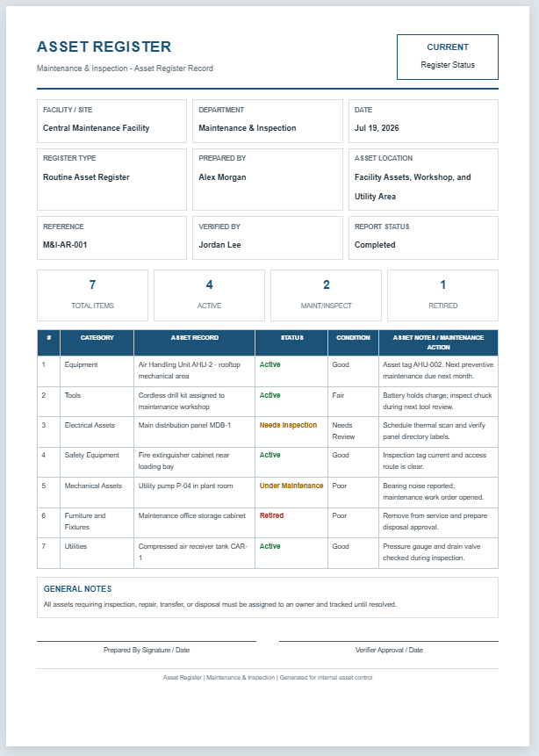The height and width of the screenshot is (756, 539).
Task: Select the 'Needs Review' condition cell
Action: [353, 431]
